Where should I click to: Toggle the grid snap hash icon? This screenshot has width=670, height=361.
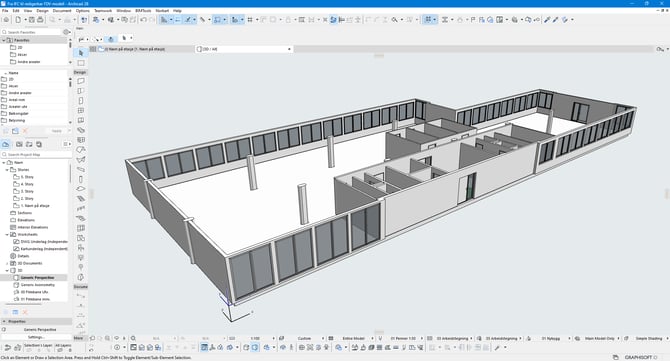click(250, 20)
